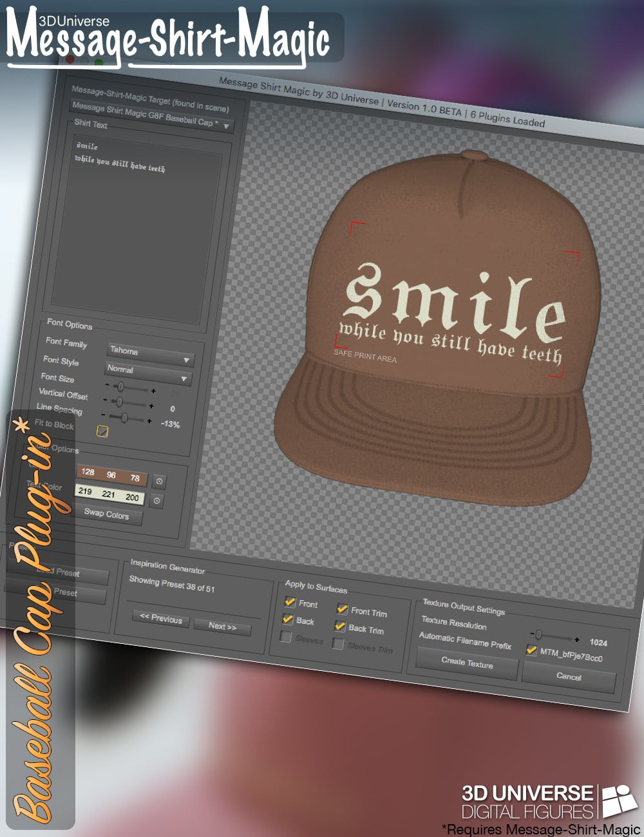Increase Font Size using the plus icon
Screen dimensions: 644x837
[153, 391]
